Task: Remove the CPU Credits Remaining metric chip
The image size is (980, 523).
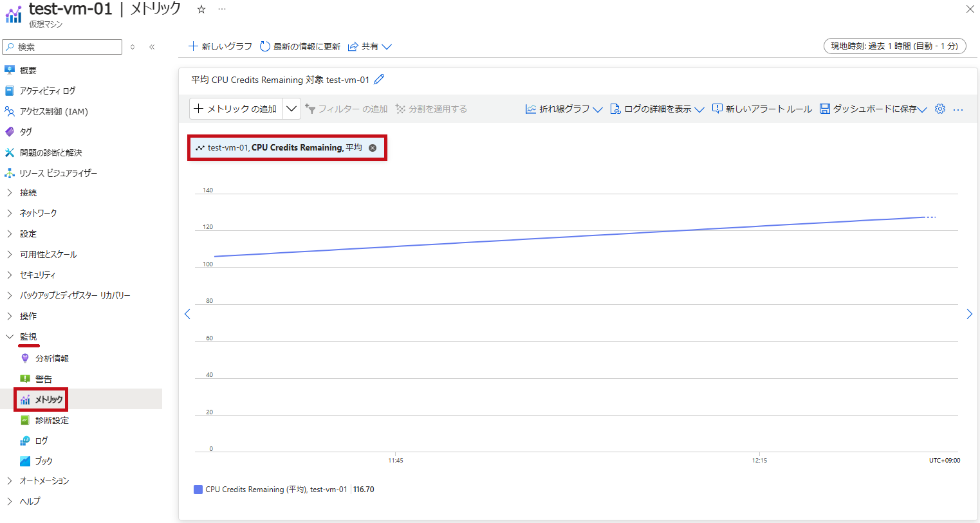Action: 373,148
